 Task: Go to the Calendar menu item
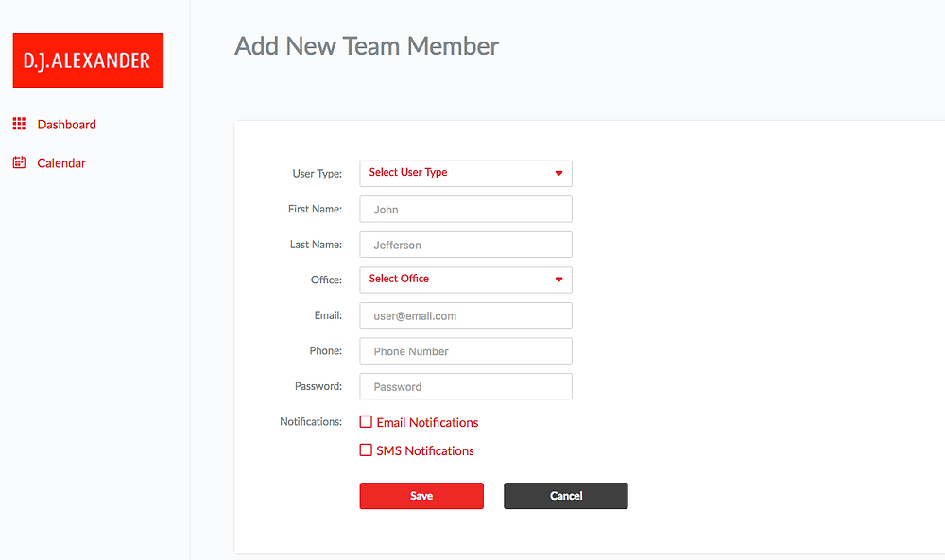click(60, 163)
